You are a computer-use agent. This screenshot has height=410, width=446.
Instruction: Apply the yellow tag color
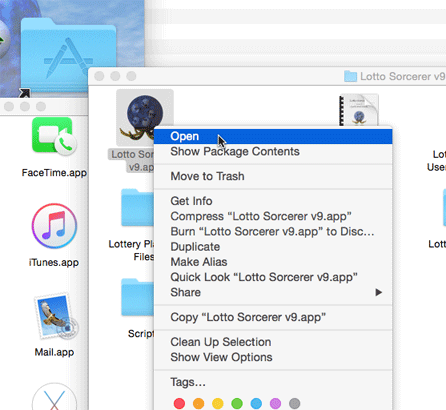pos(218,403)
